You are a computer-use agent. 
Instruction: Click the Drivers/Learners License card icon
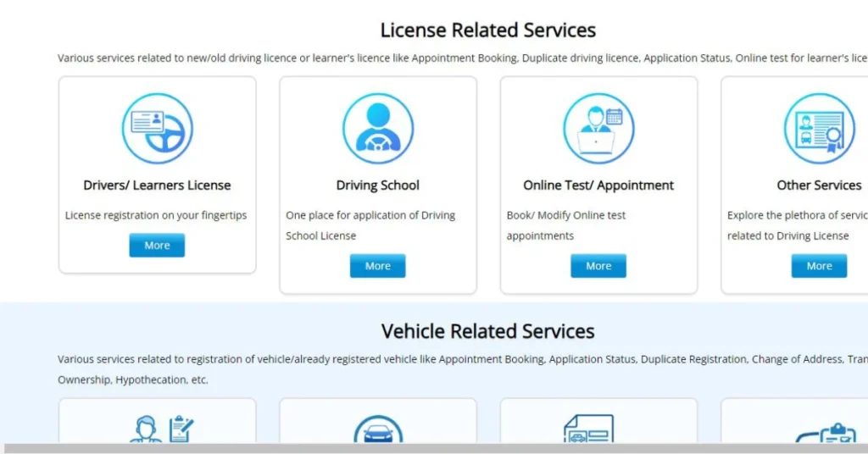tap(157, 129)
